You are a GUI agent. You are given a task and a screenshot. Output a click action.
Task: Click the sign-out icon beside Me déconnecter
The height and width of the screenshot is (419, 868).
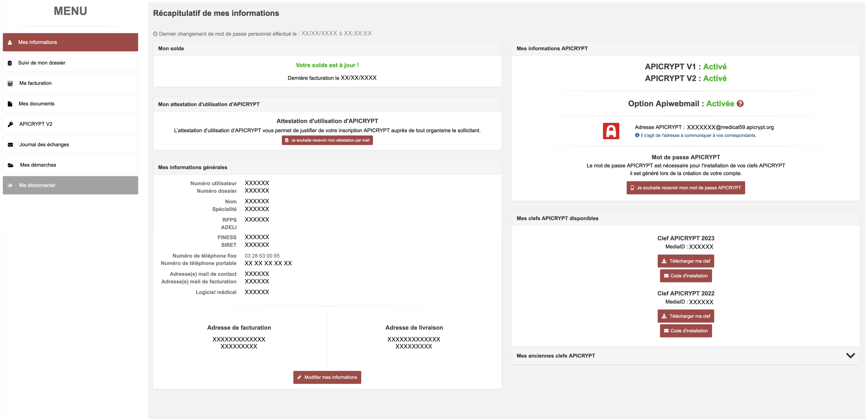point(10,185)
